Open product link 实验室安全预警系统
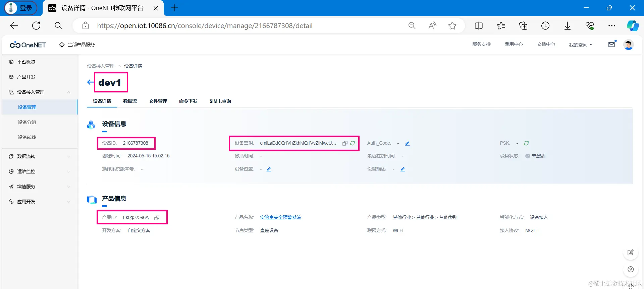This screenshot has width=644, height=289. [x=280, y=218]
